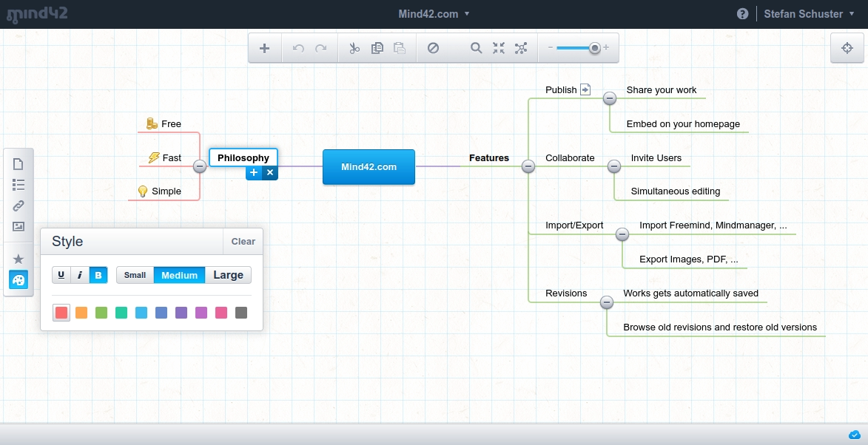This screenshot has height=445, width=868.
Task: Select Small font size
Action: click(135, 275)
